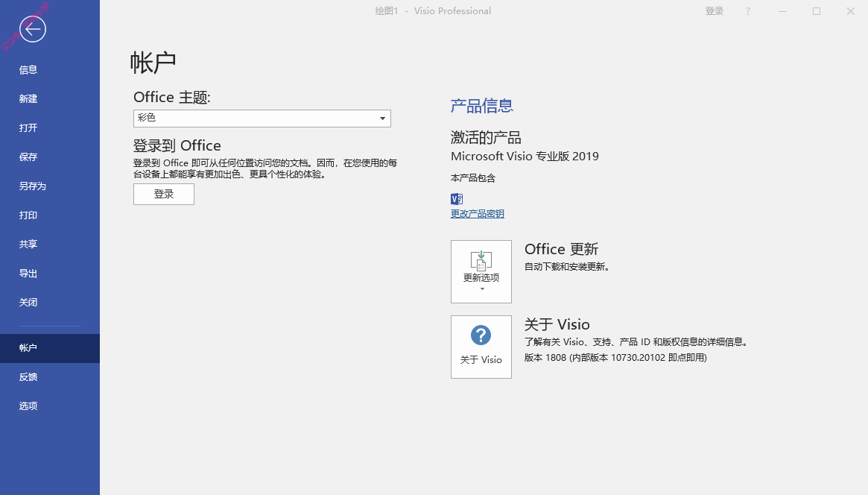Click the 帐户 page title
This screenshot has width=868, height=495.
click(x=153, y=63)
